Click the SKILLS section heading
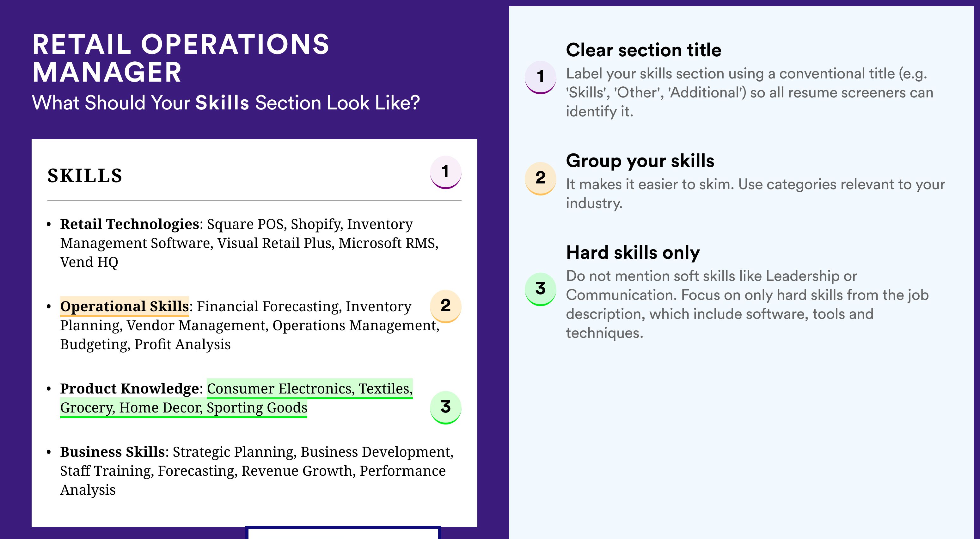 pyautogui.click(x=85, y=176)
